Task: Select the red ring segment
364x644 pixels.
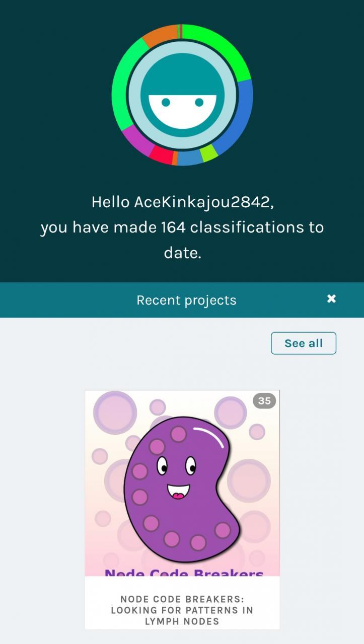Action: point(162,156)
